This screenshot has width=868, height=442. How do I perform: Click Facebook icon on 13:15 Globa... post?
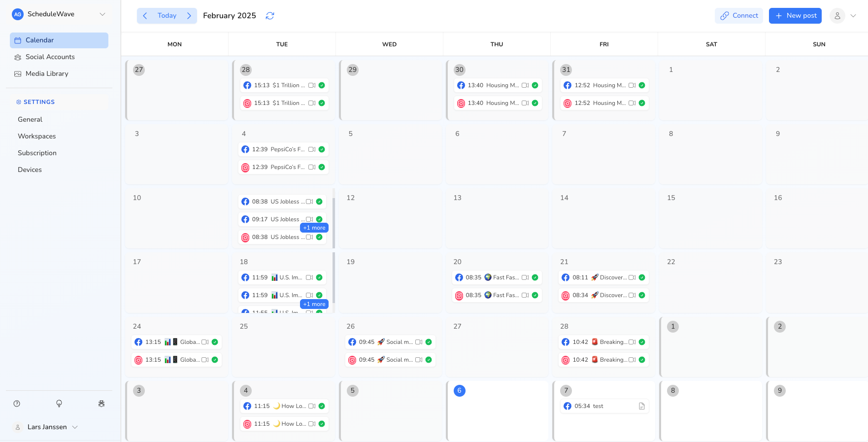point(138,342)
